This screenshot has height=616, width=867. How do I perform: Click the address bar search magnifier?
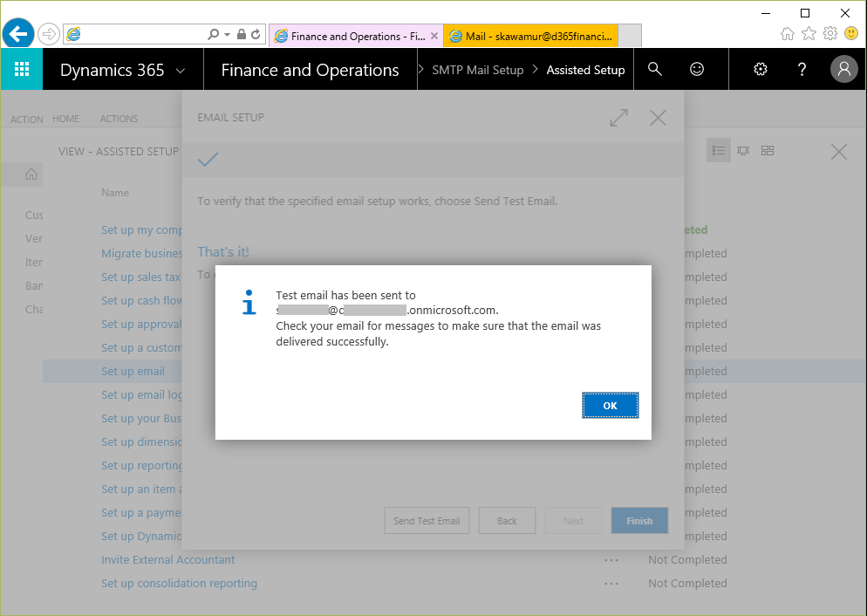[x=213, y=34]
